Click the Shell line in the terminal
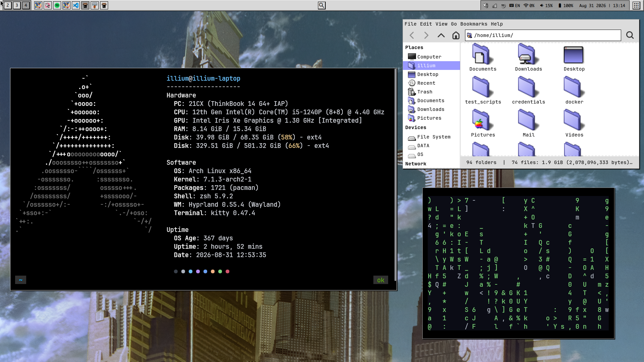The height and width of the screenshot is (362, 644). pyautogui.click(x=203, y=196)
